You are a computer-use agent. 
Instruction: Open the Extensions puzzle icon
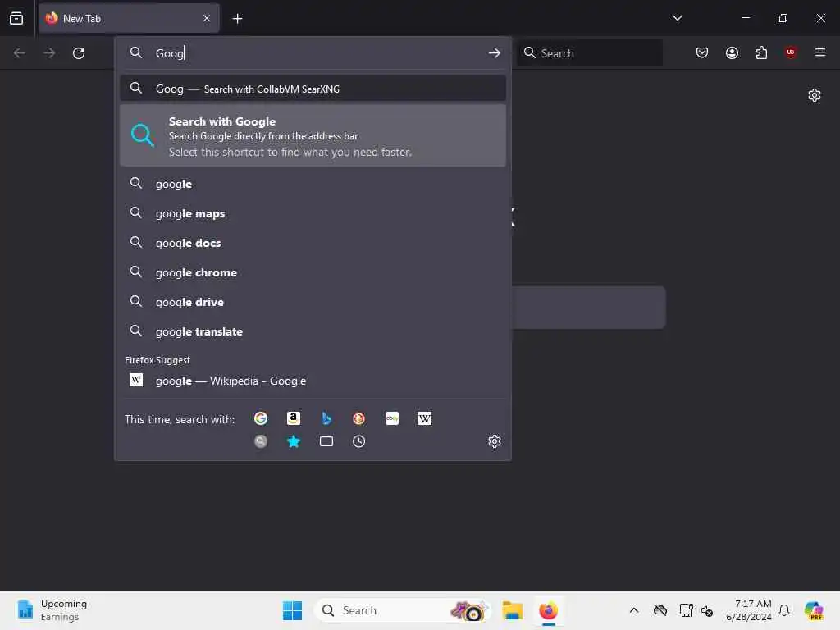(761, 52)
